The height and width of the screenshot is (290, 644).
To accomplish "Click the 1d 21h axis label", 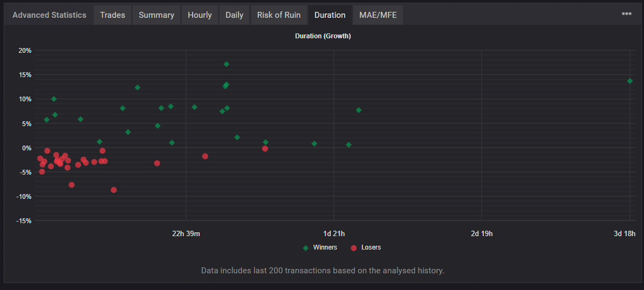I will tap(334, 234).
